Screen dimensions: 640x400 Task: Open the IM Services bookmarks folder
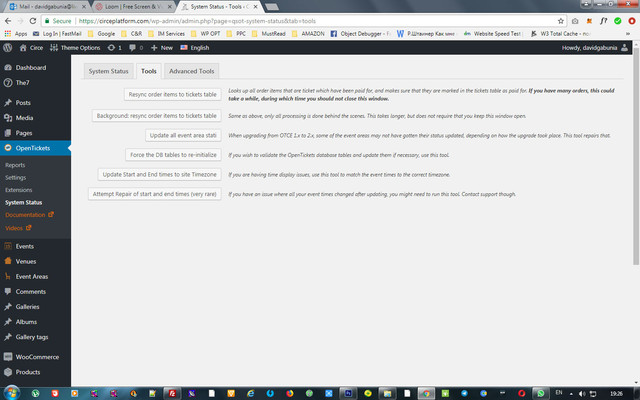tap(166, 33)
